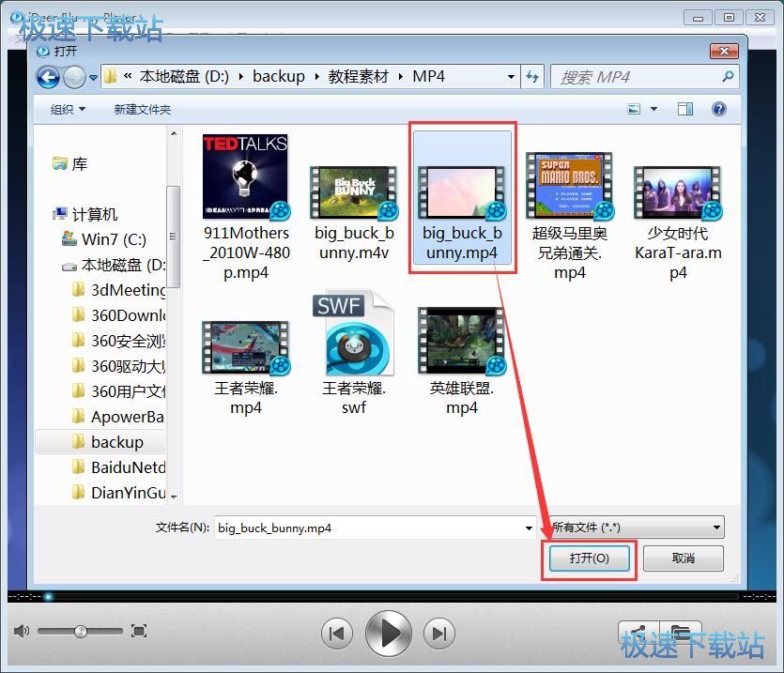Maximize the player window
784x673 pixels.
[x=729, y=18]
